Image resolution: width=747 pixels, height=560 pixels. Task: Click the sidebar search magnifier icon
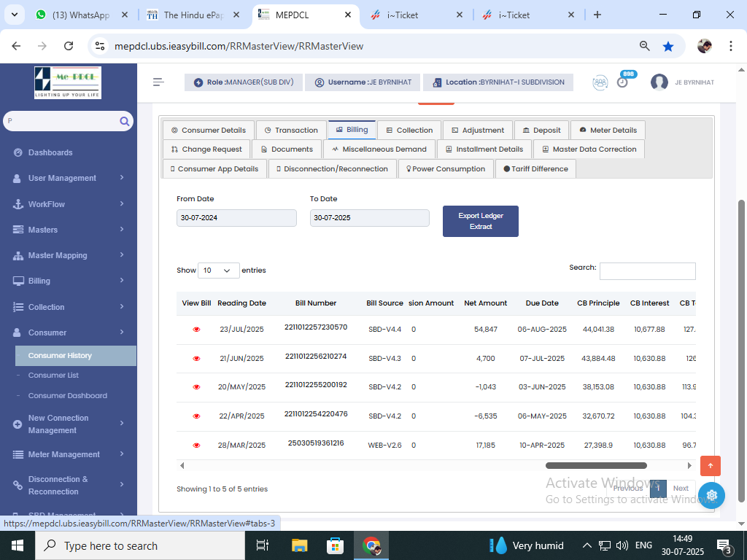pos(125,121)
